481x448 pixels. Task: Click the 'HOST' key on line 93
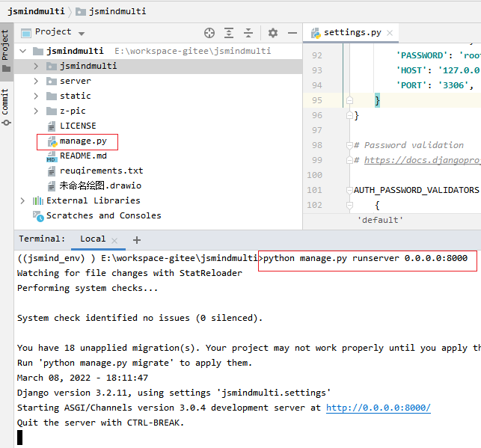(411, 70)
